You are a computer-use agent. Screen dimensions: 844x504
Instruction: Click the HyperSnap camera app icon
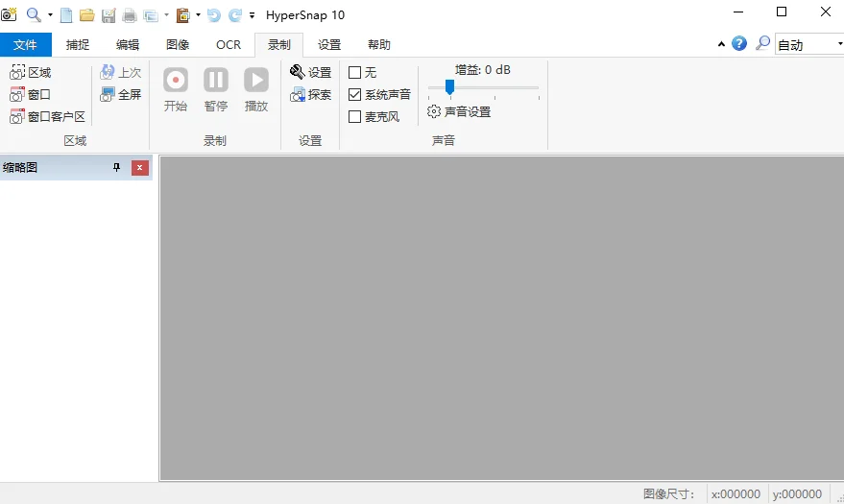(9, 14)
